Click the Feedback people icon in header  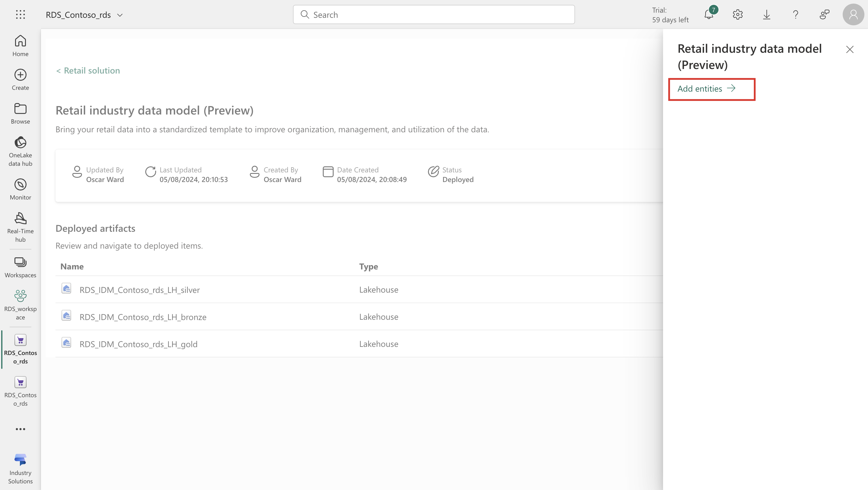click(x=825, y=14)
